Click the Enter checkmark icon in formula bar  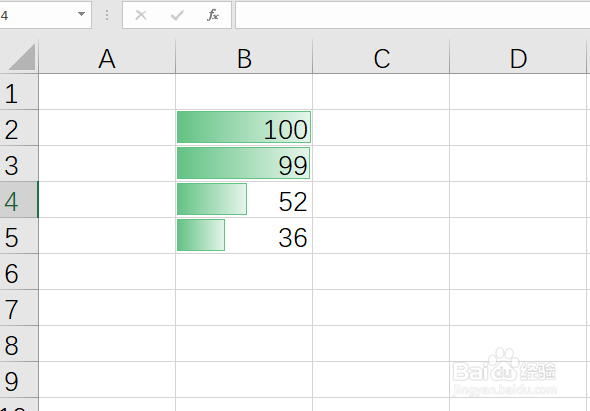coord(177,15)
